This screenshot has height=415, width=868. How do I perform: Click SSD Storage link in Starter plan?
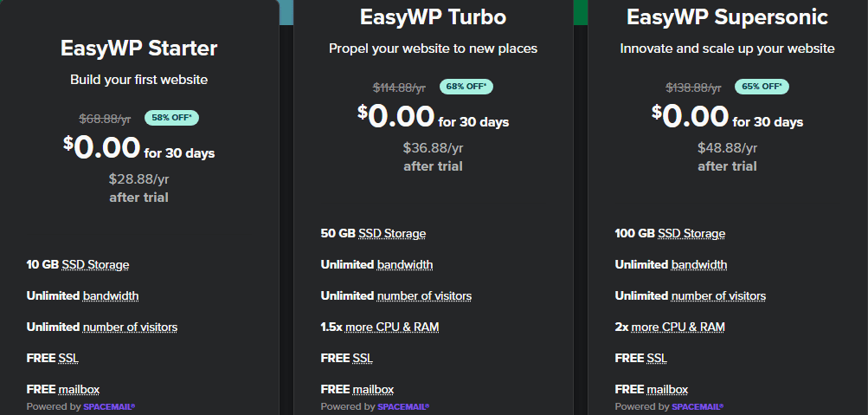coord(95,265)
